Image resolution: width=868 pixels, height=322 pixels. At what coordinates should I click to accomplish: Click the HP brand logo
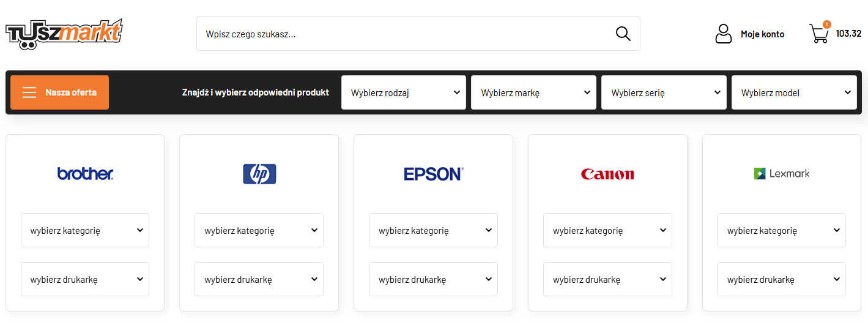(x=259, y=174)
